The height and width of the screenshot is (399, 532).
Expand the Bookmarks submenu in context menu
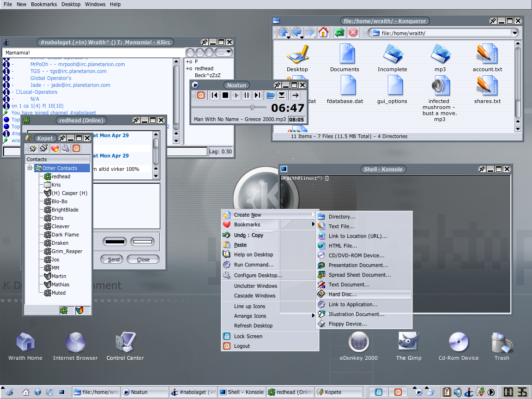270,224
